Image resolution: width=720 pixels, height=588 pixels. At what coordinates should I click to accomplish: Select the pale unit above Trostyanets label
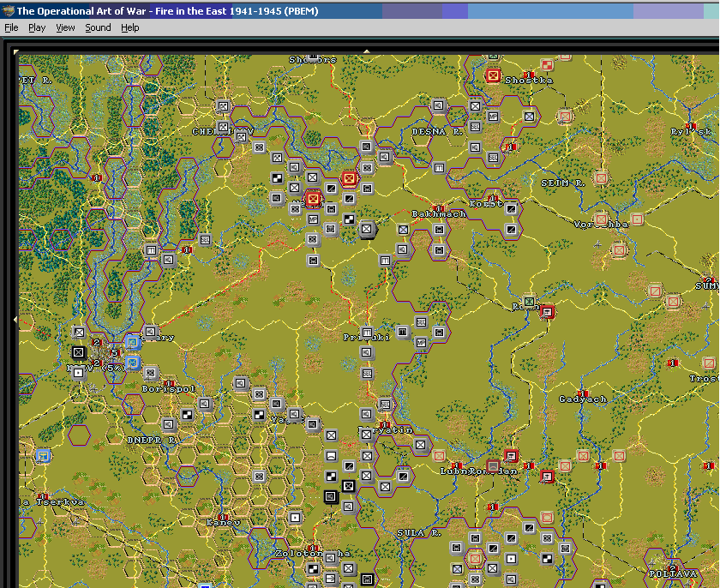(709, 363)
